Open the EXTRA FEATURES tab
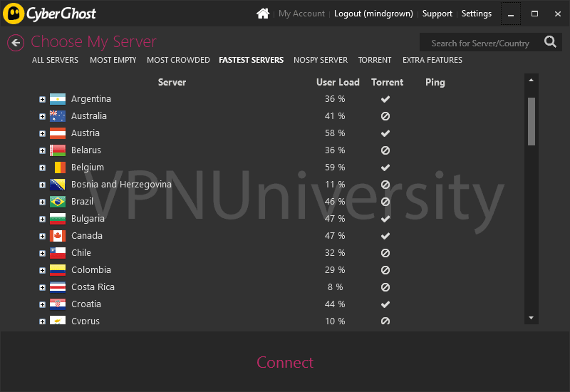The image size is (570, 392). (432, 60)
